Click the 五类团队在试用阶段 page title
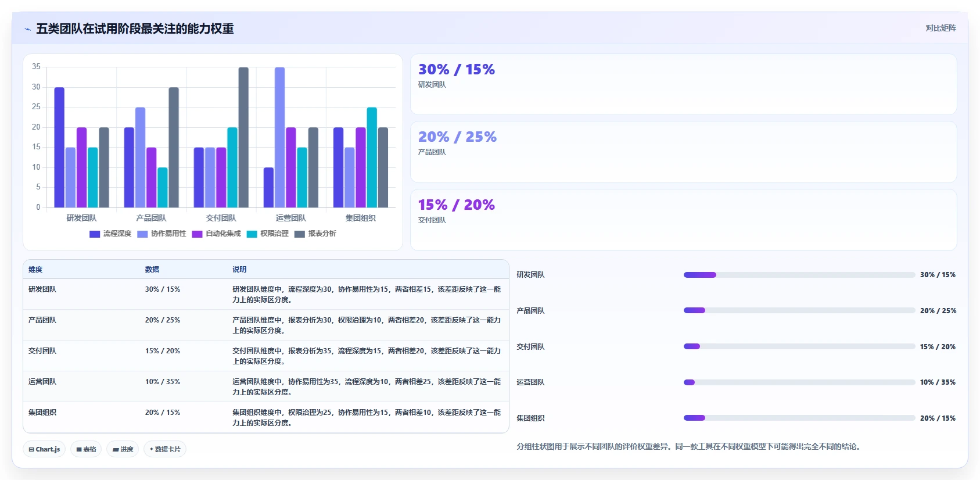Viewport: 980px width, 480px height. pyautogui.click(x=135, y=28)
